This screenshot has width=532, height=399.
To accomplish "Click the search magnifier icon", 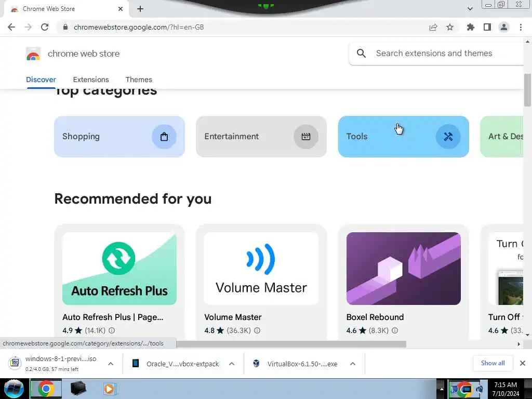I will pos(362,54).
